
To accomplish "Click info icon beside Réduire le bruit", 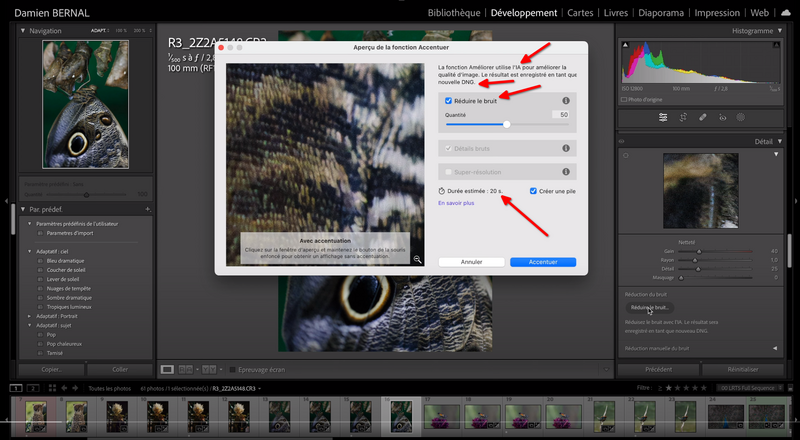I will 566,101.
